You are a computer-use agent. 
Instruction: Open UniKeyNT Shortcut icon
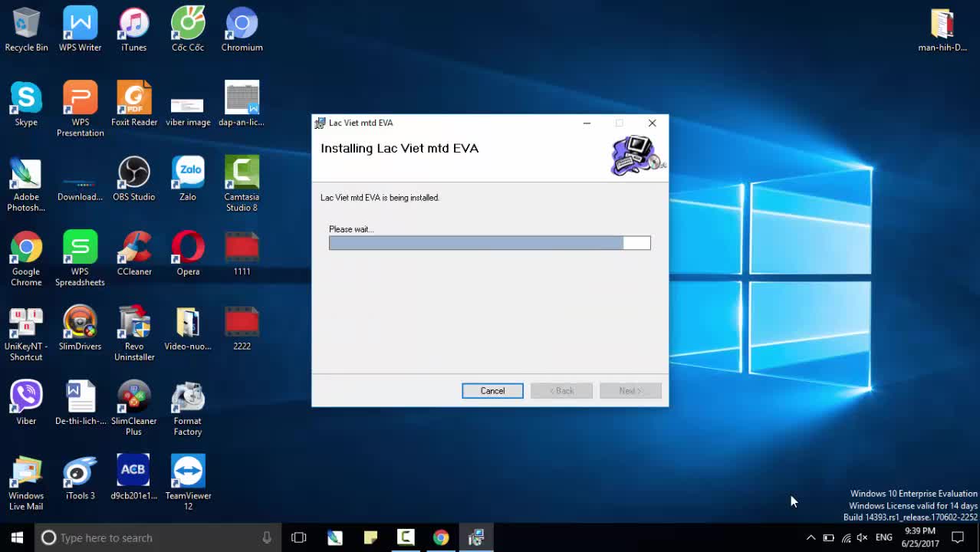(x=26, y=334)
